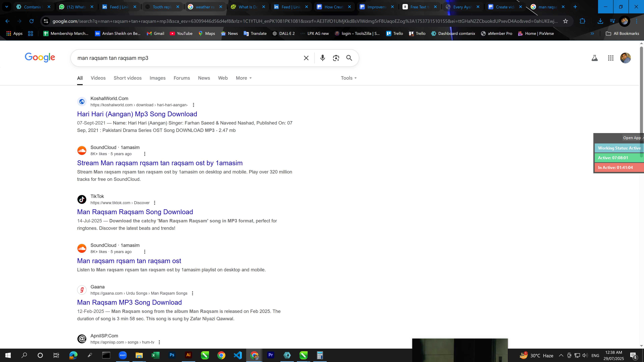Switch to the Forums results tab
The image size is (644, 362).
pos(182,78)
